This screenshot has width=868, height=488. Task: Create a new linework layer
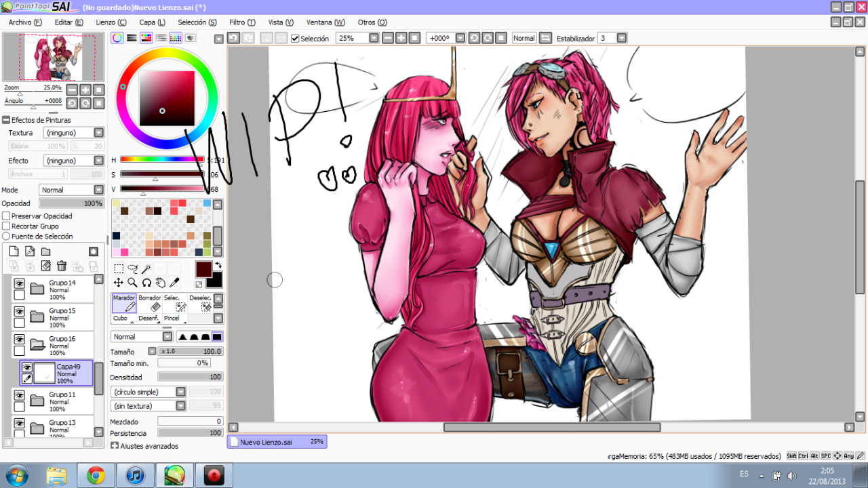pyautogui.click(x=30, y=251)
